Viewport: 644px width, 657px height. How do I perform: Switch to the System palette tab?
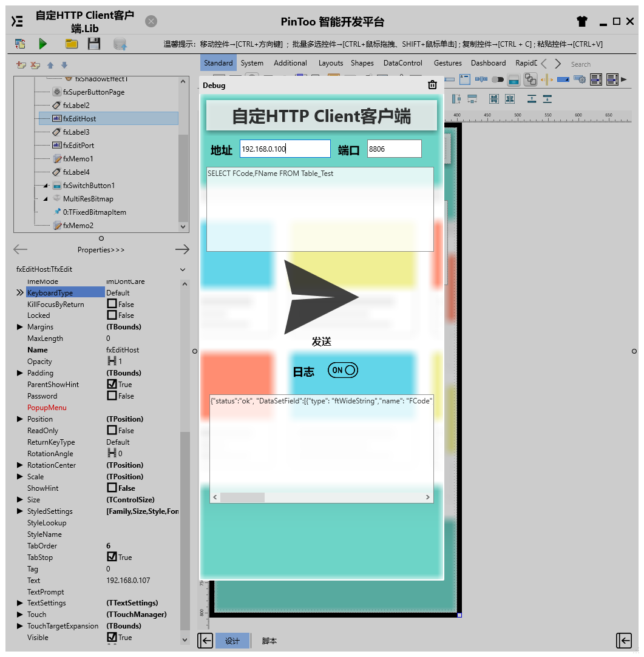click(x=252, y=63)
